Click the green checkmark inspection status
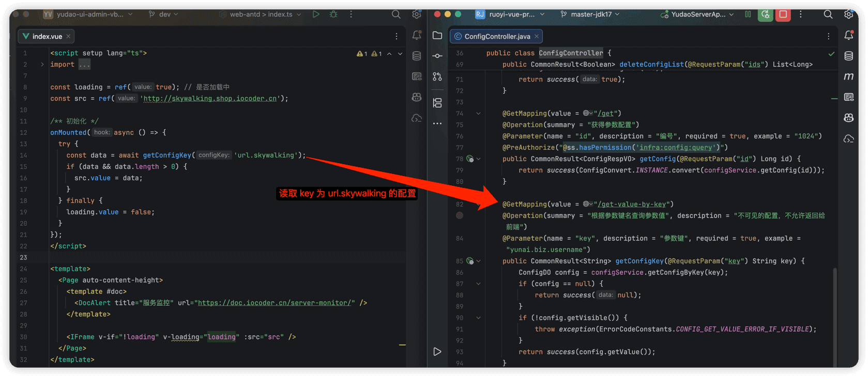This screenshot has width=868, height=377. pyautogui.click(x=831, y=54)
